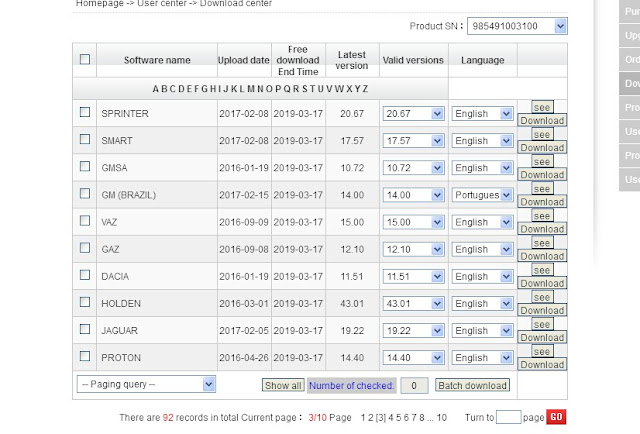Check the SMART row checkbox
This screenshot has height=434, width=640.
coord(85,139)
